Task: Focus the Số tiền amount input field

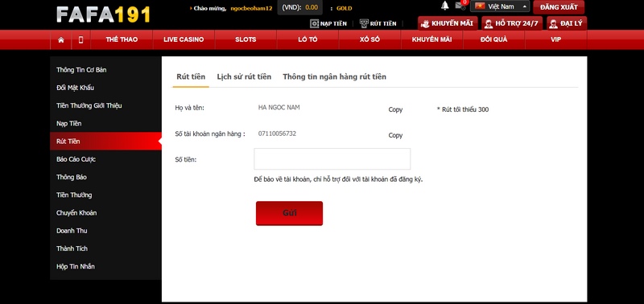Action: pos(332,158)
